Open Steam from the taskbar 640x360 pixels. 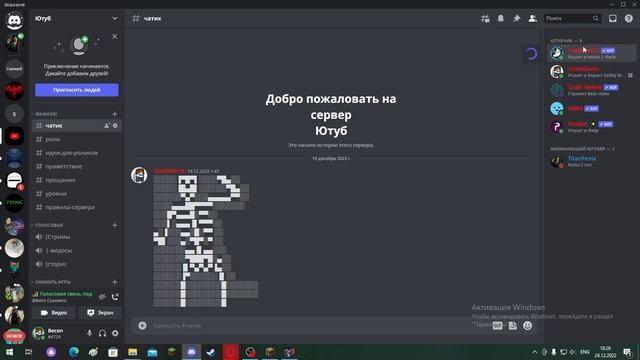tap(211, 352)
